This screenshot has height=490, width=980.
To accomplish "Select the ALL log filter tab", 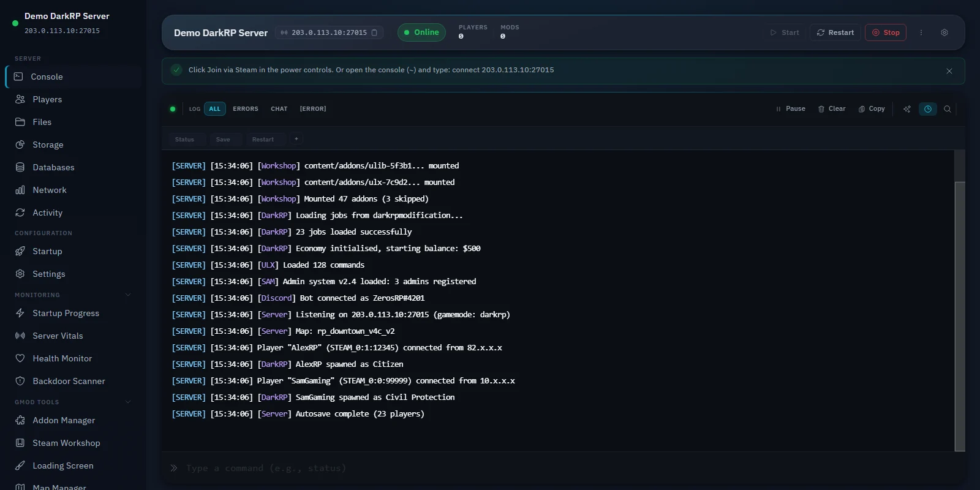I will click(x=214, y=109).
